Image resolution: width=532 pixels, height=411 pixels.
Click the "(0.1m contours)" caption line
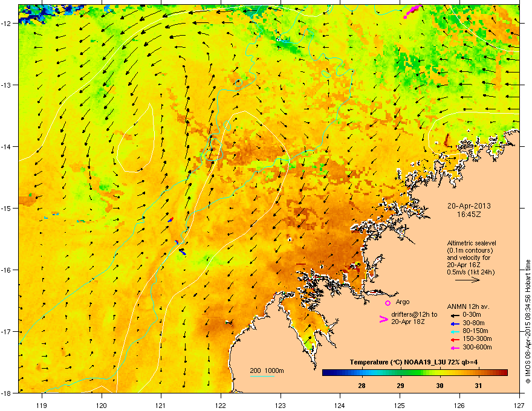tap(470, 250)
